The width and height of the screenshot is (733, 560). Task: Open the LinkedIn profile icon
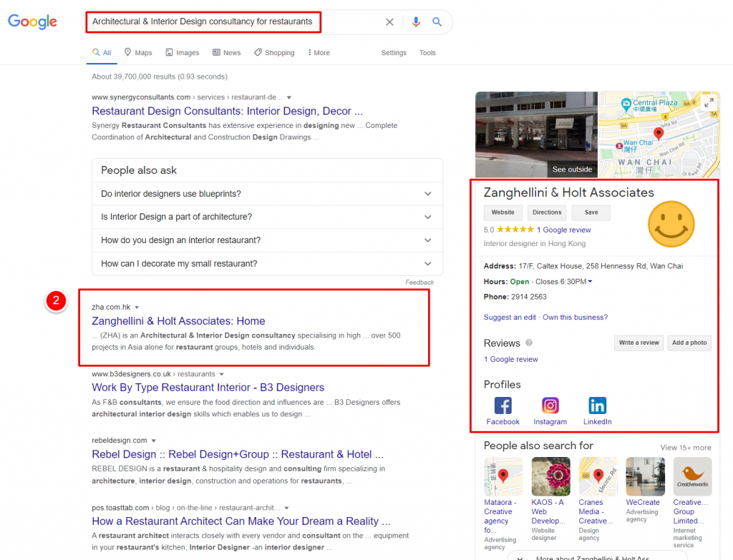(x=598, y=406)
